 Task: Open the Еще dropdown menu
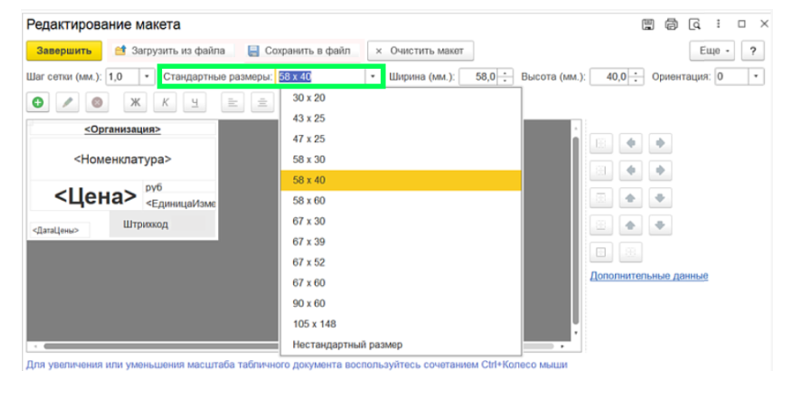[713, 51]
